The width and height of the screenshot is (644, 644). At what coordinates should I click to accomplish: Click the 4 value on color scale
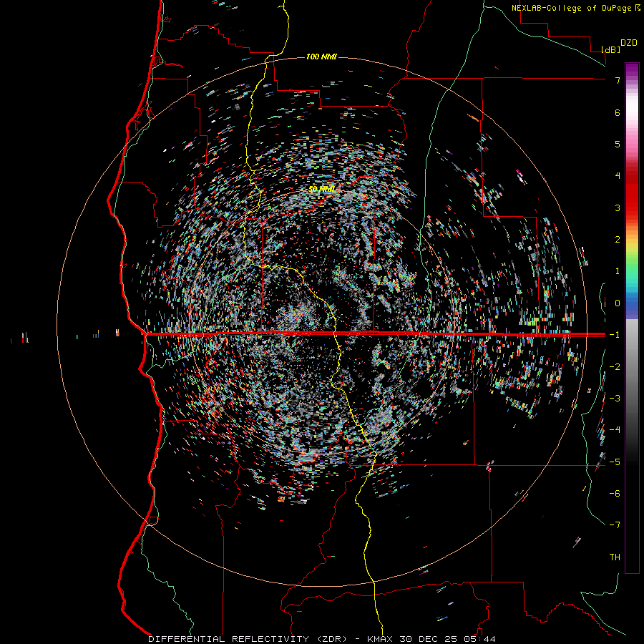click(618, 176)
